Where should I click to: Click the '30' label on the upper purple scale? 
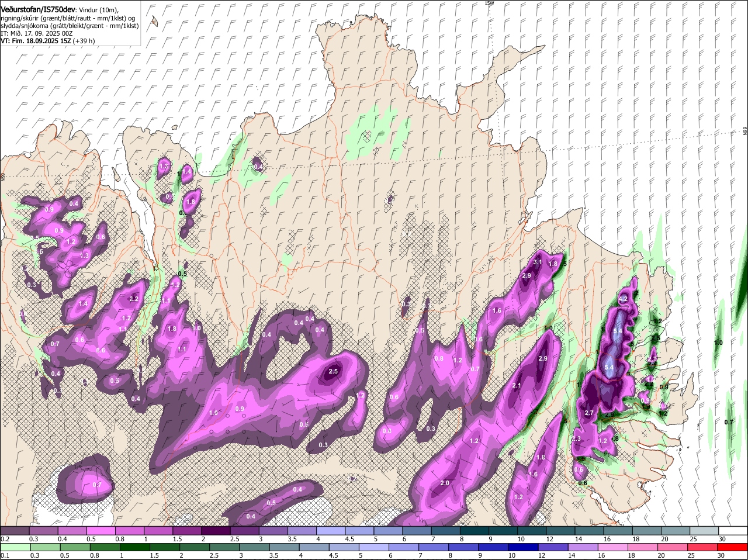coord(722,539)
